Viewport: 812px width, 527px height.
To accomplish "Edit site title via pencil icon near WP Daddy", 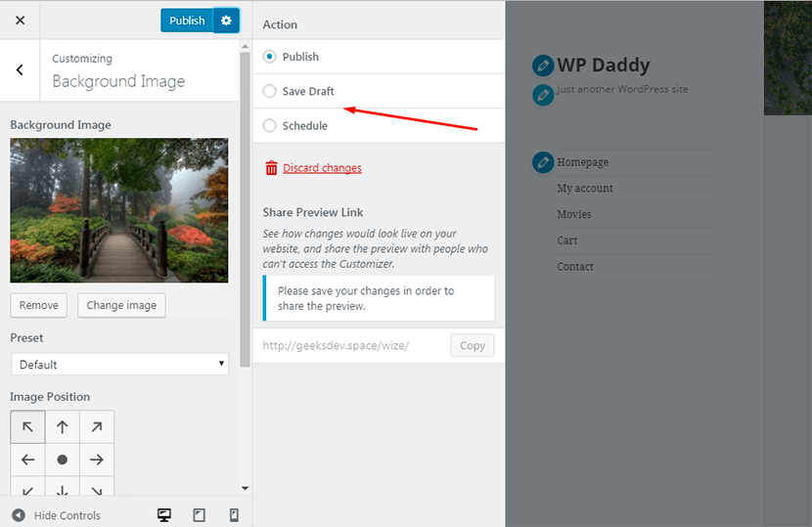I will tap(543, 66).
